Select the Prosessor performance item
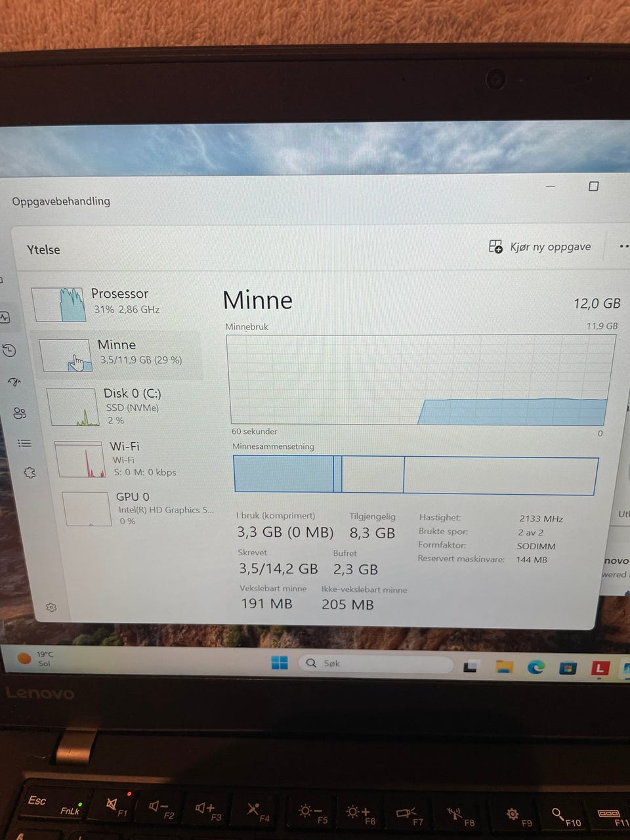 [118, 303]
